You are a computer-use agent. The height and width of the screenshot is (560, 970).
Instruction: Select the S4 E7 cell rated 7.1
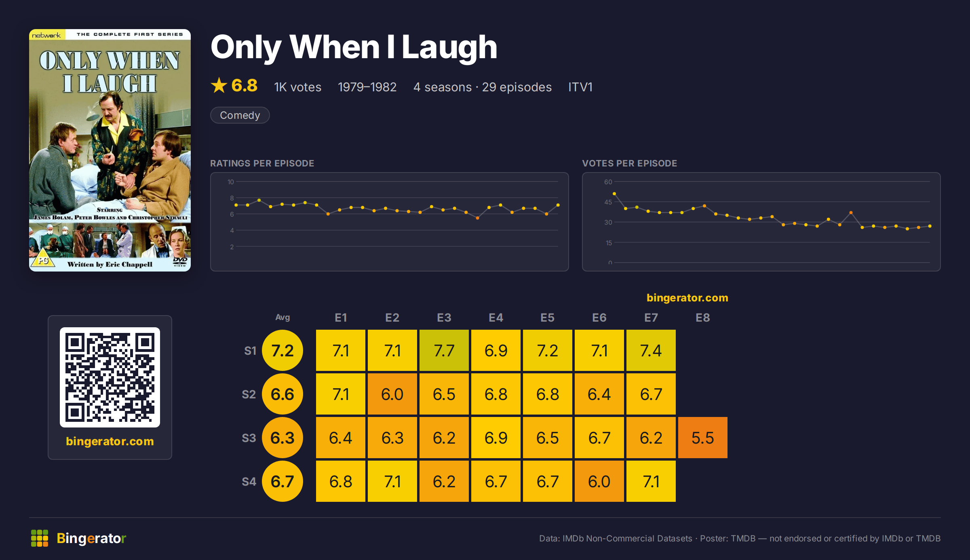click(651, 481)
